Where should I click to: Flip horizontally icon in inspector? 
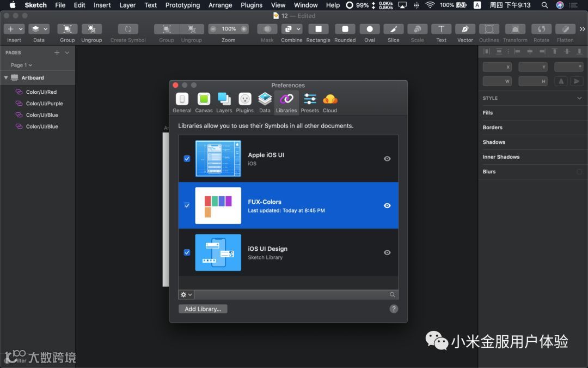pyautogui.click(x=561, y=81)
